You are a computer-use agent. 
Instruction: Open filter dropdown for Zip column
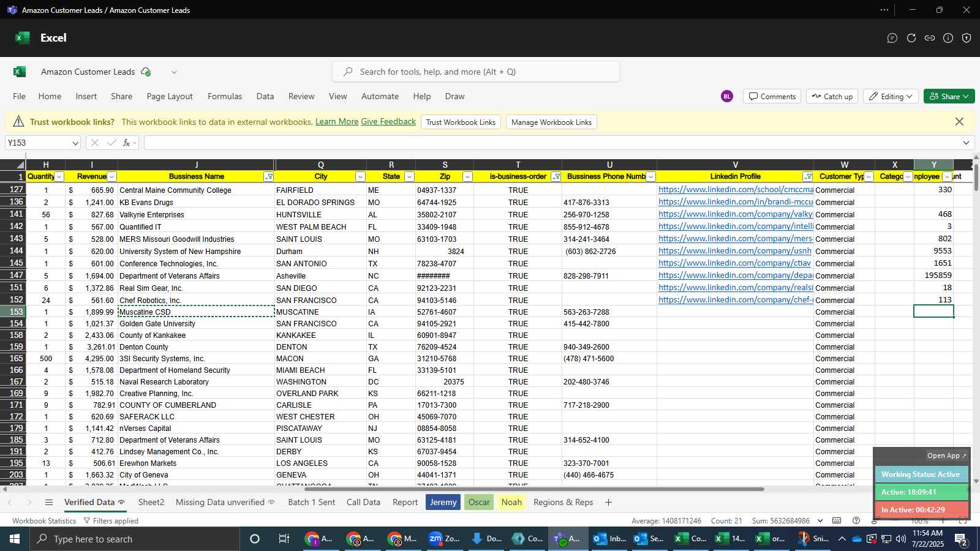[x=467, y=177]
